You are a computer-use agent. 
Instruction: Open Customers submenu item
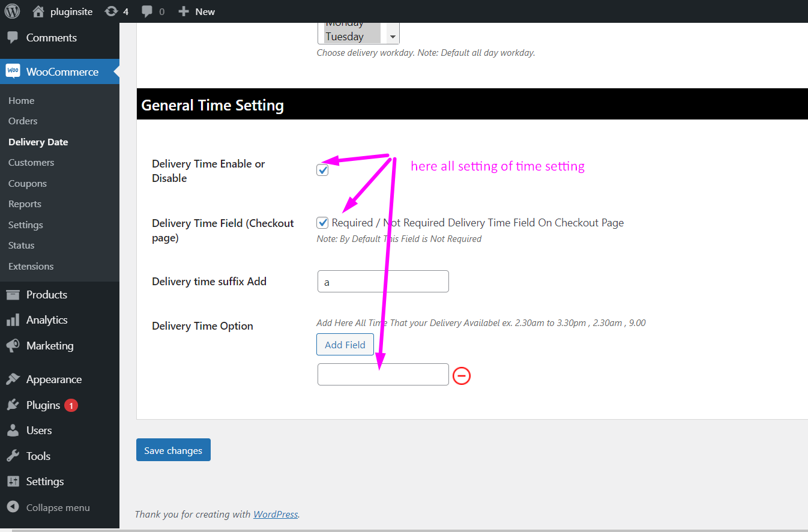tap(31, 162)
